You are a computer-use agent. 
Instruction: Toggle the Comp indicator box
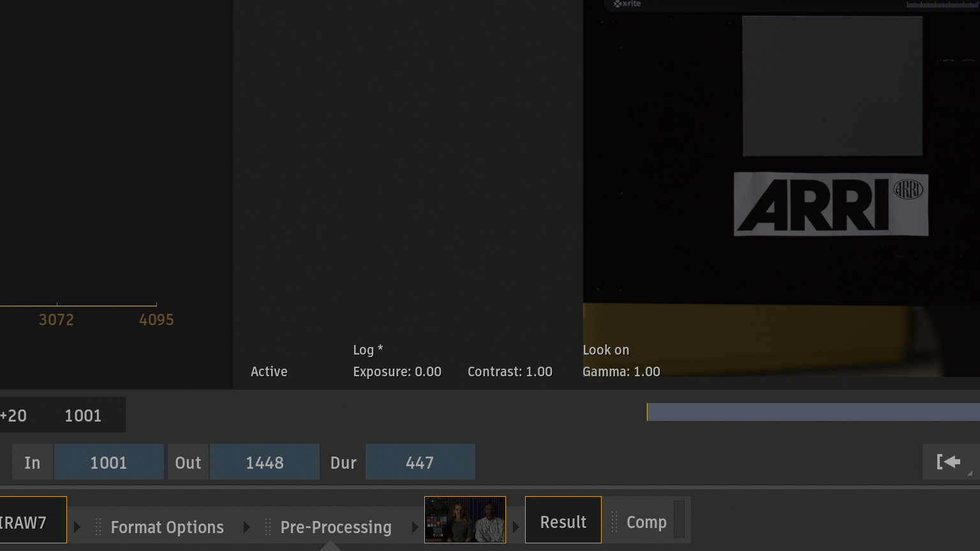(679, 519)
